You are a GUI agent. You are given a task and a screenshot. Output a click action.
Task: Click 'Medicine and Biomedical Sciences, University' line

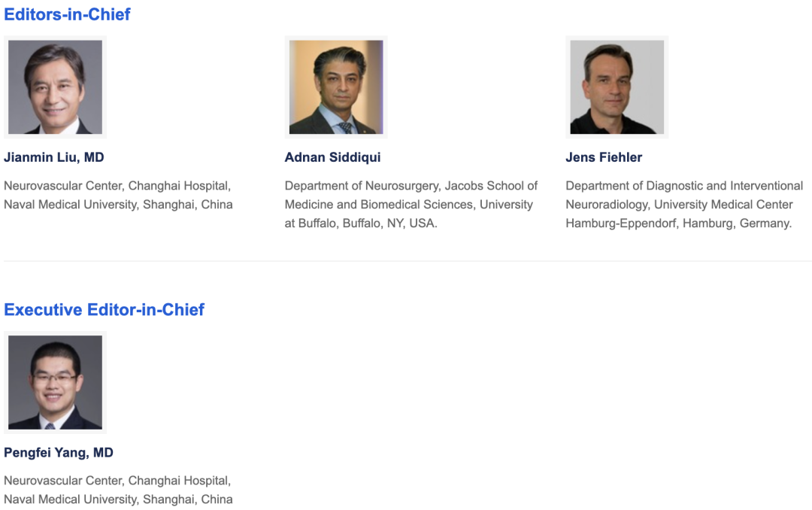(408, 205)
